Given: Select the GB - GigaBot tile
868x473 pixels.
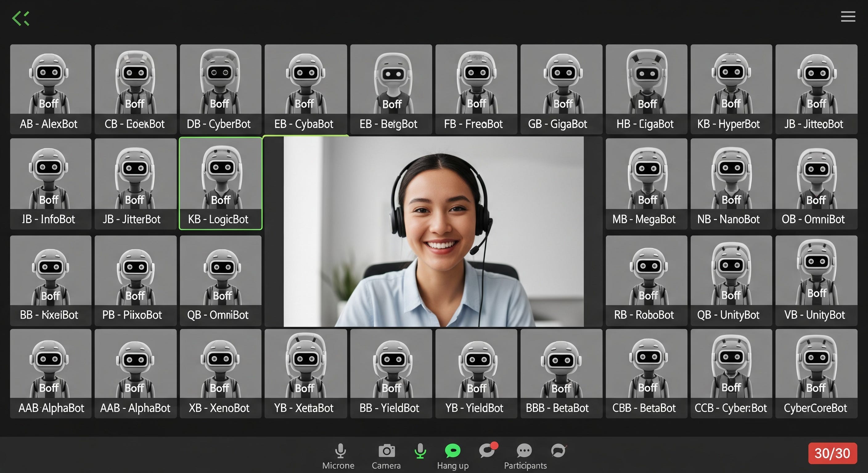Looking at the screenshot, I should click(561, 89).
